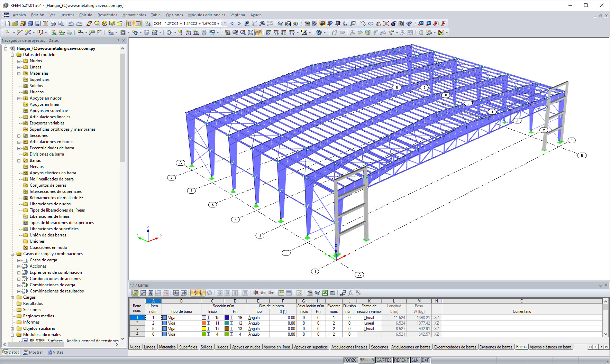Set view in Y direction
Viewport: 610px width, 364px height.
pyautogui.click(x=276, y=32)
